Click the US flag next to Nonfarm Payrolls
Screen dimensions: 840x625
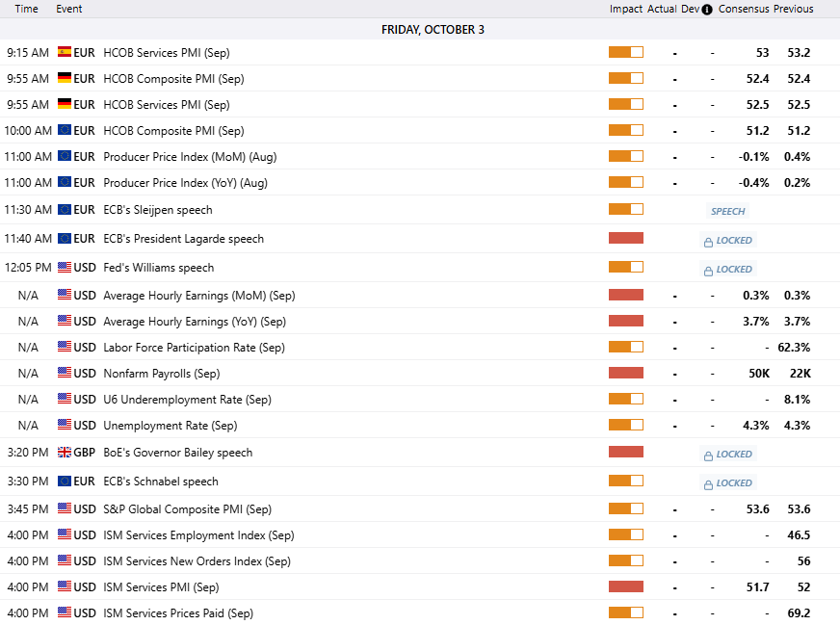[x=65, y=374]
